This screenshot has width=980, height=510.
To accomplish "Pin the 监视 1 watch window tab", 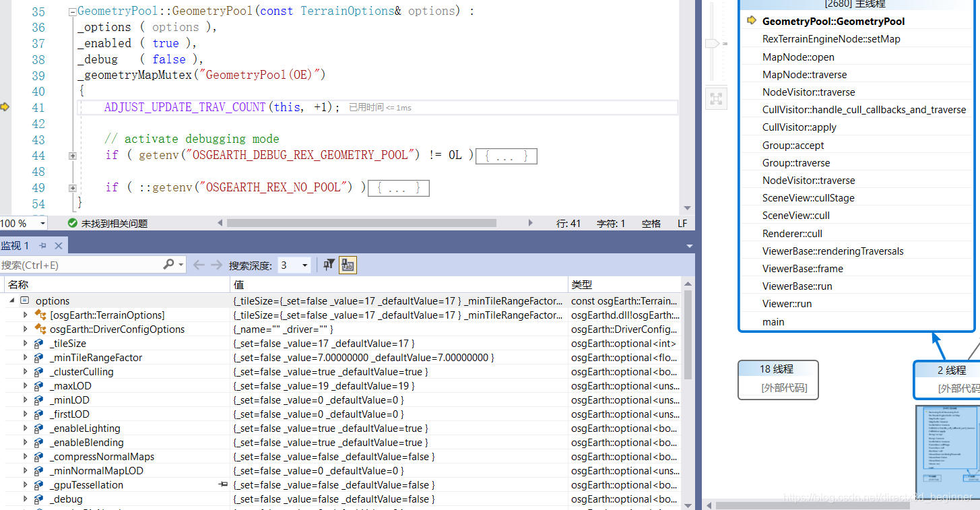I will 42,246.
